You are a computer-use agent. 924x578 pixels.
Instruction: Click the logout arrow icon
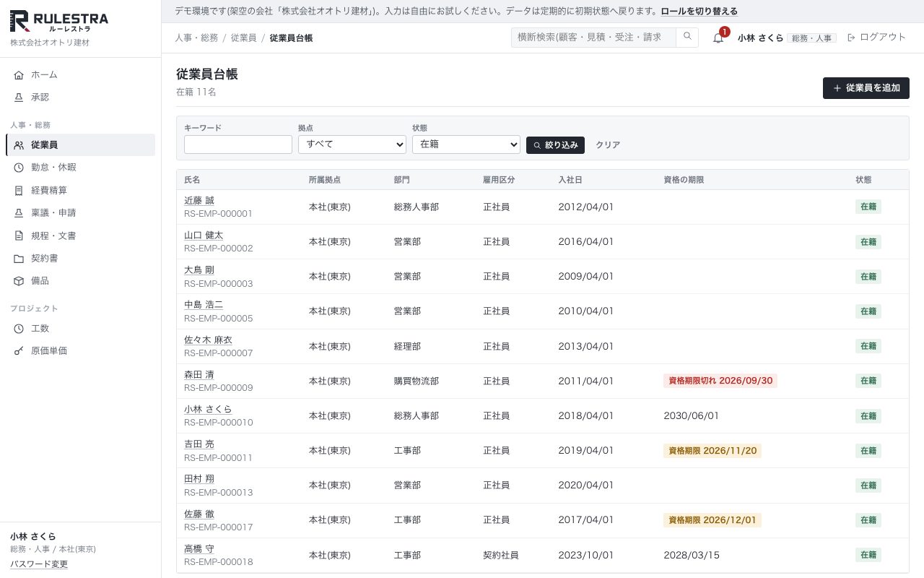point(851,38)
